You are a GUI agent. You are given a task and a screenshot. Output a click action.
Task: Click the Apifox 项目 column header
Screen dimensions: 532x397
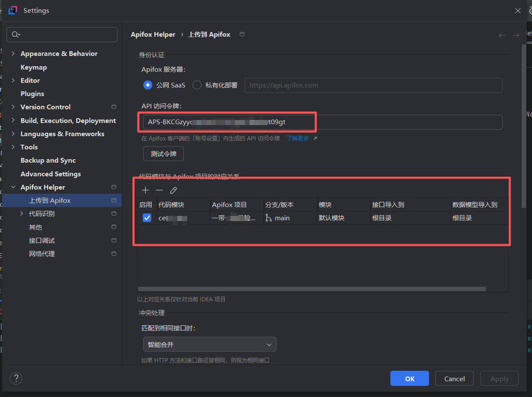coord(237,204)
